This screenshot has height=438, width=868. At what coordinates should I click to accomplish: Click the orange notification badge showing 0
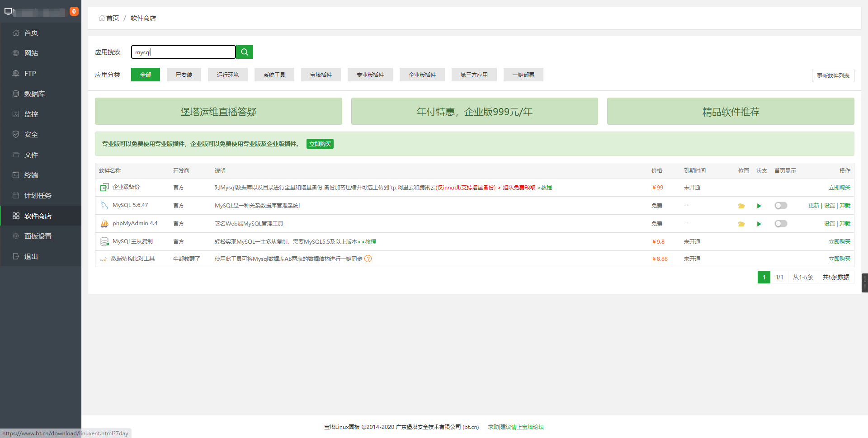click(74, 11)
